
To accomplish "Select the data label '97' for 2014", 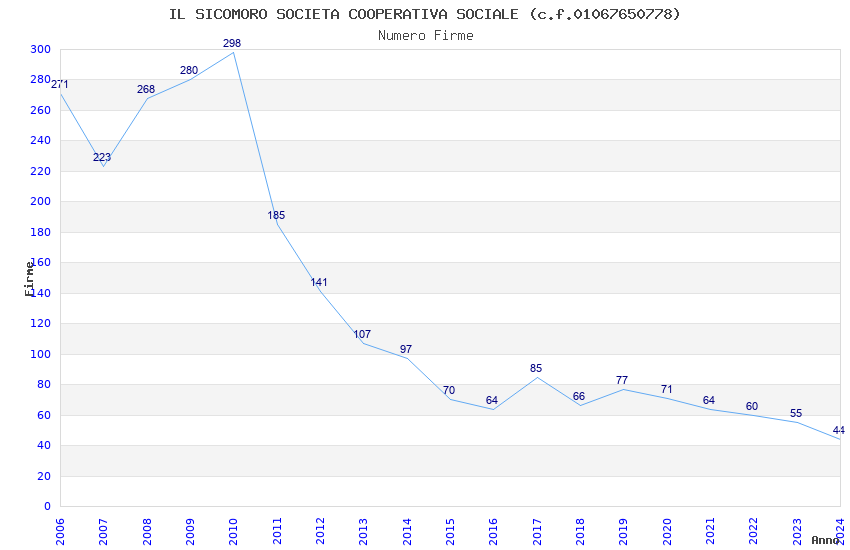I will [406, 350].
